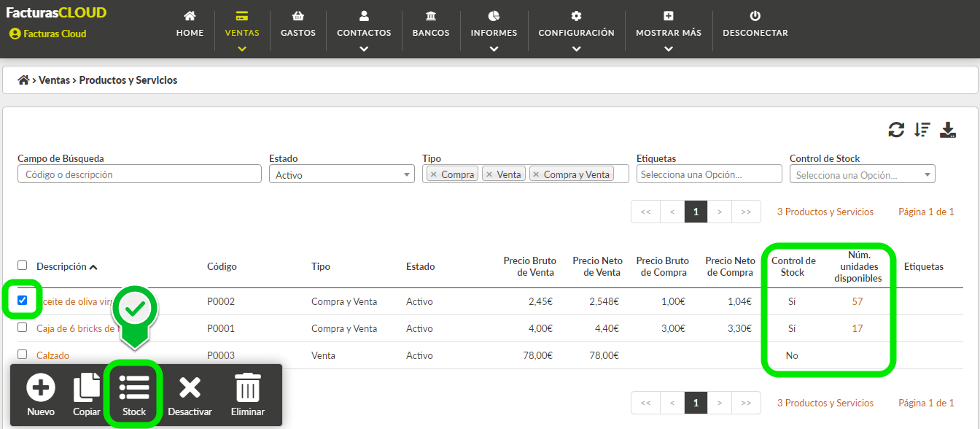Image resolution: width=980 pixels, height=429 pixels.
Task: Expand the Ventas menu chevron
Action: (x=242, y=49)
